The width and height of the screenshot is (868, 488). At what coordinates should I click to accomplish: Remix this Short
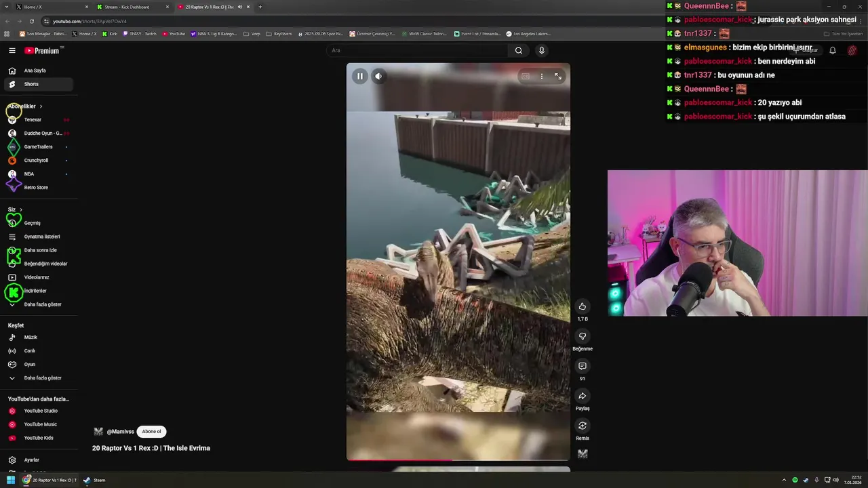(582, 426)
